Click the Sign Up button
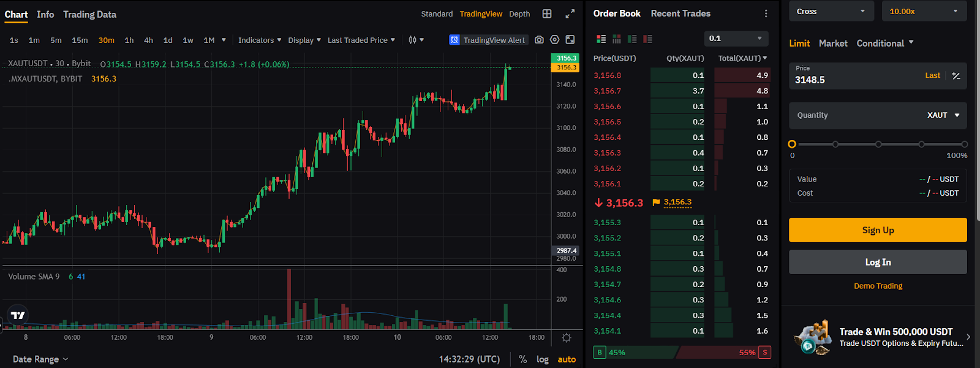The height and width of the screenshot is (368, 980). pyautogui.click(x=878, y=230)
